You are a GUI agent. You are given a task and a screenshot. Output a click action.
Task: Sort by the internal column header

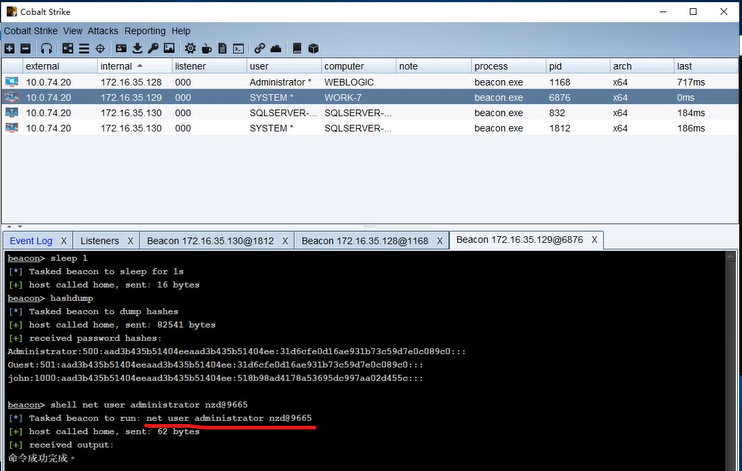pyautogui.click(x=134, y=66)
